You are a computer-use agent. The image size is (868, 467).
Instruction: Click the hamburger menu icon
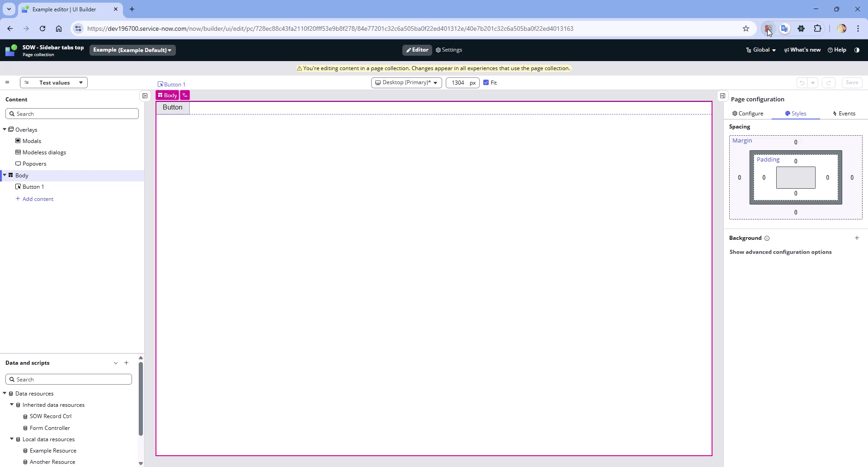(x=7, y=82)
